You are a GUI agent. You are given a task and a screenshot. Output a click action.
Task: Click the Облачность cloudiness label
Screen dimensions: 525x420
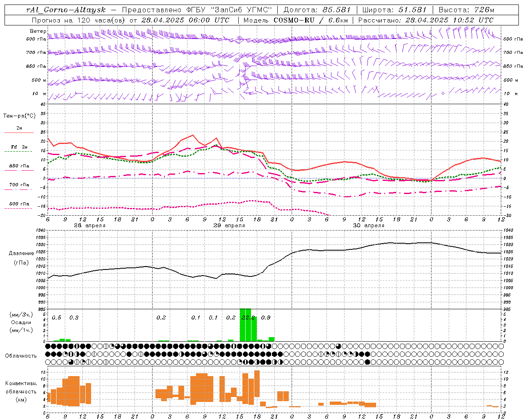coord(21,356)
